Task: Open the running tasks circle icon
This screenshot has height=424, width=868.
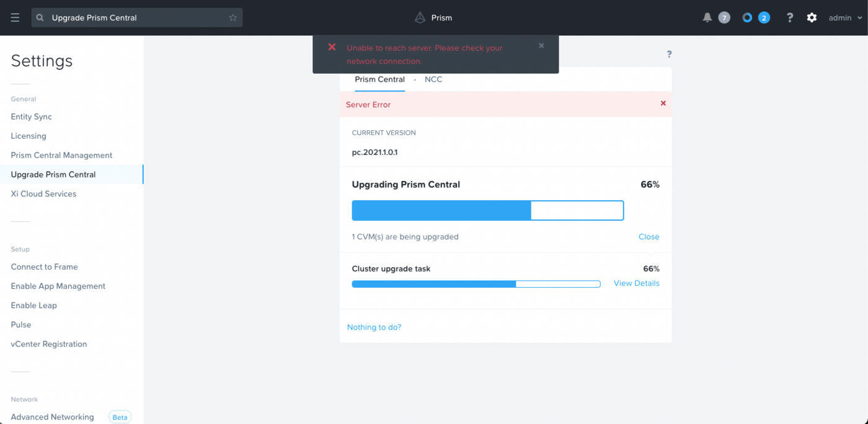Action: 747,18
